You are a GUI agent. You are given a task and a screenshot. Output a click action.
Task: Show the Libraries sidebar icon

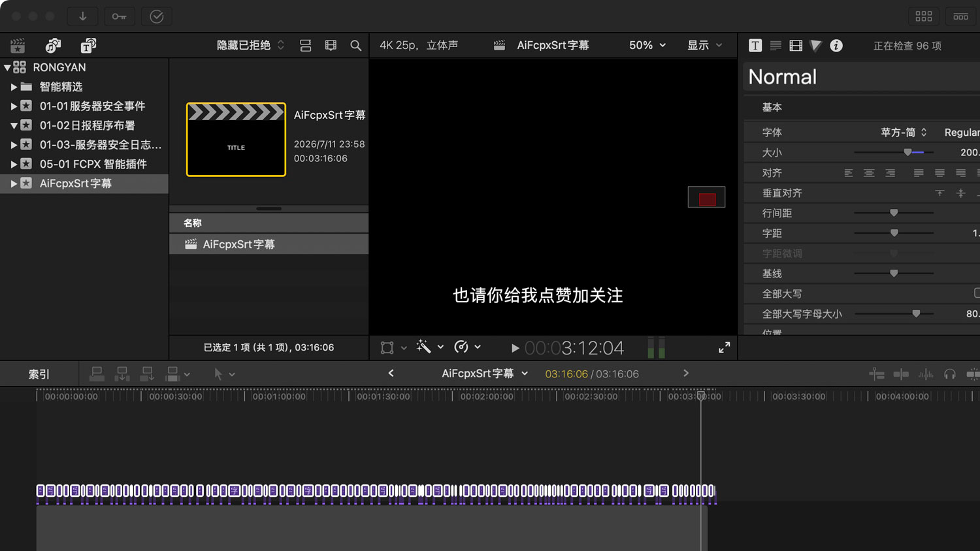point(18,46)
